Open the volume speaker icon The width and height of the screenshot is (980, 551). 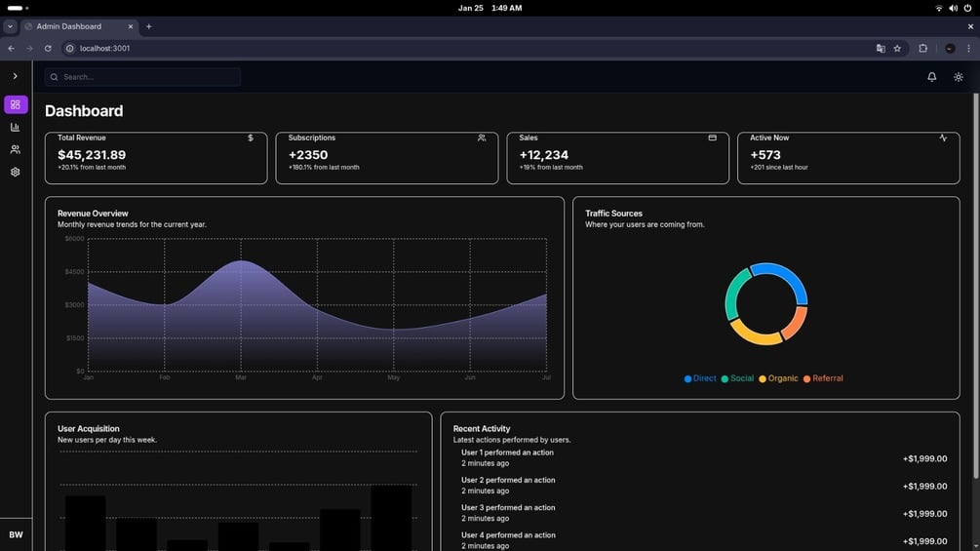(953, 8)
